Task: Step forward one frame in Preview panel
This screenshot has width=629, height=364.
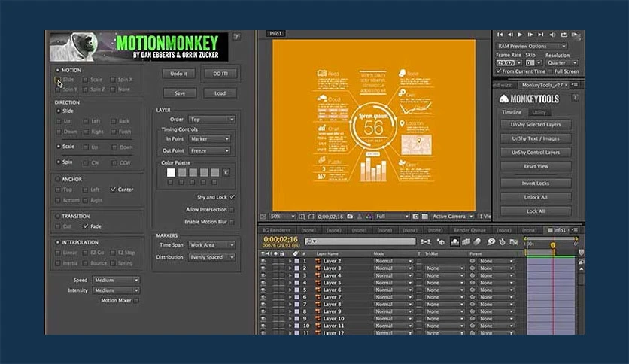Action: coord(530,35)
